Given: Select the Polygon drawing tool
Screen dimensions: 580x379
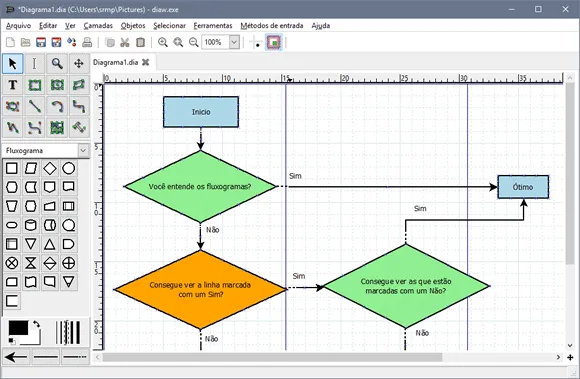Looking at the screenshot, I should tap(79, 85).
